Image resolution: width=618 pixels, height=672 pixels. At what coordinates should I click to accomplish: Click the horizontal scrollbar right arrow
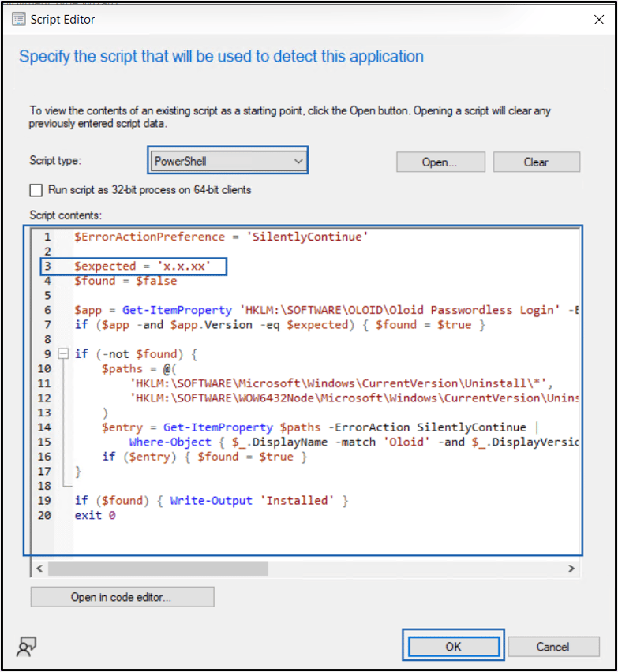571,569
